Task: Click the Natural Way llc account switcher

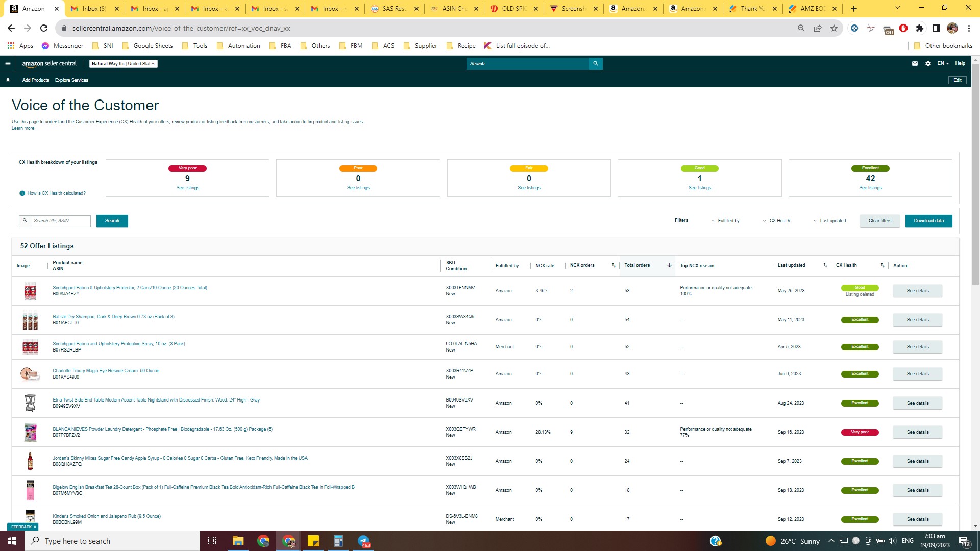Action: click(x=124, y=64)
